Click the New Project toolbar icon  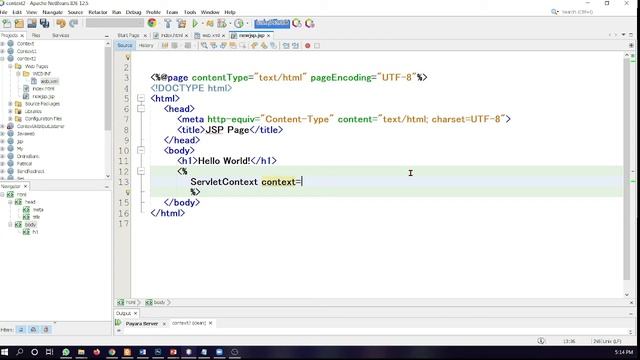19,24
